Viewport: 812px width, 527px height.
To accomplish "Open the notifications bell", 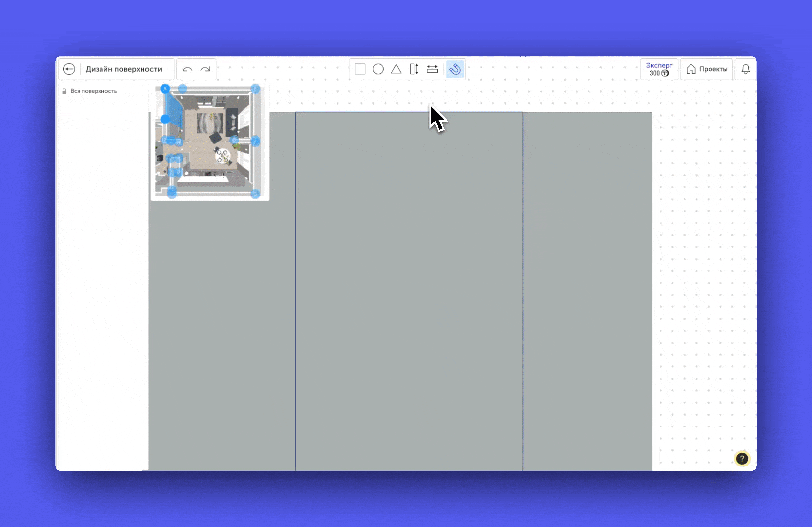I will pyautogui.click(x=746, y=69).
